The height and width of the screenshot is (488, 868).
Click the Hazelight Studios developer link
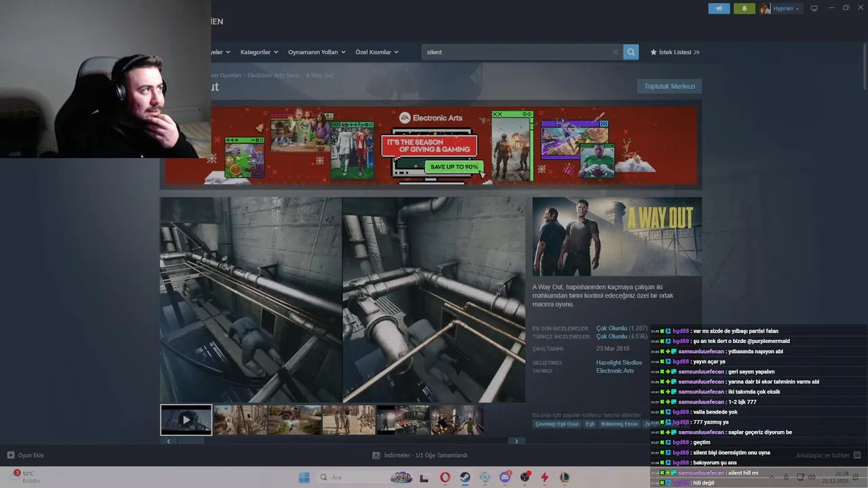point(619,363)
